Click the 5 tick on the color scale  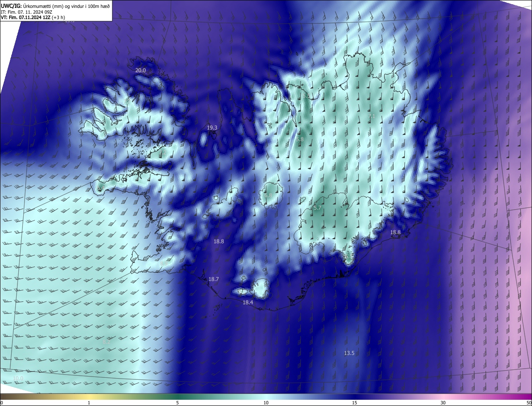coord(177,403)
